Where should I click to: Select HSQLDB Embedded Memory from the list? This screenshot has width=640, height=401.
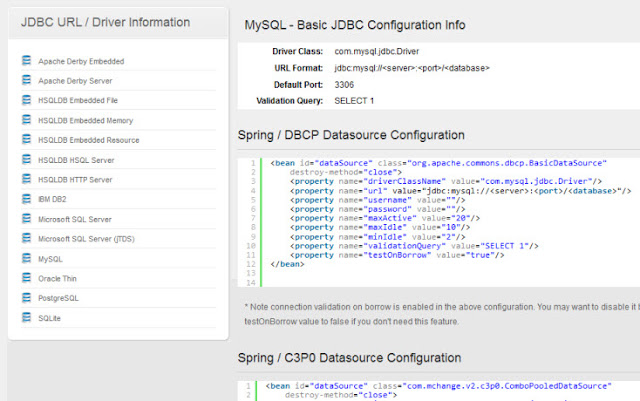pos(87,121)
